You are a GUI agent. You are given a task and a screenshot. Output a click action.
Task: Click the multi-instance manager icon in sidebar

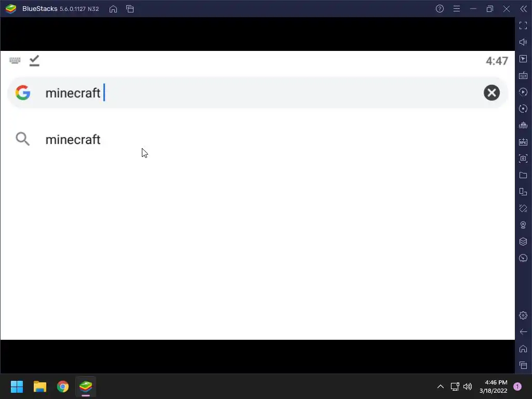pyautogui.click(x=523, y=192)
